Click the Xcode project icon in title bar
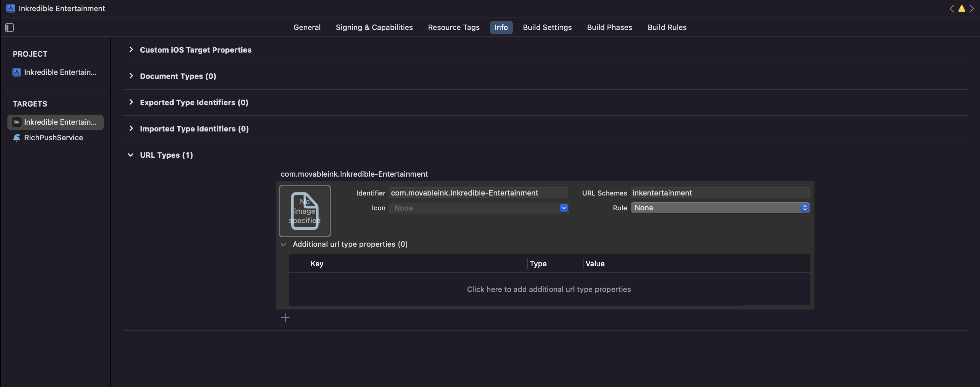This screenshot has width=980, height=387. (11, 8)
